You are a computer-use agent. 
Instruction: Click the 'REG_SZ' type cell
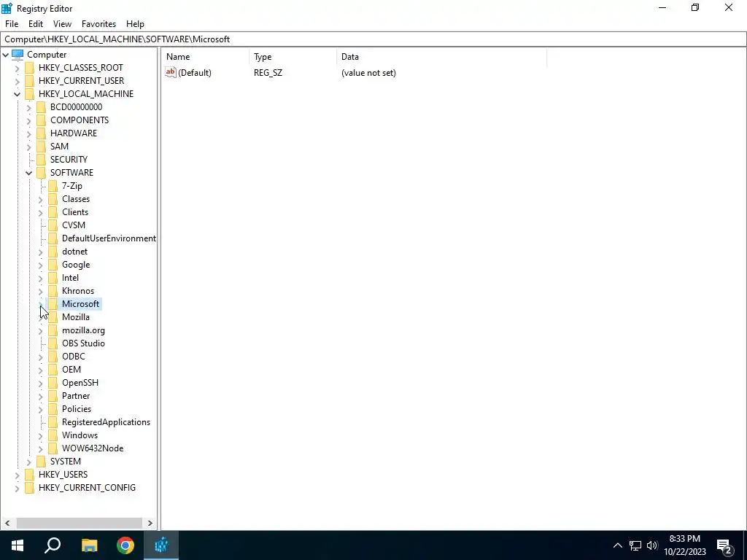(268, 73)
